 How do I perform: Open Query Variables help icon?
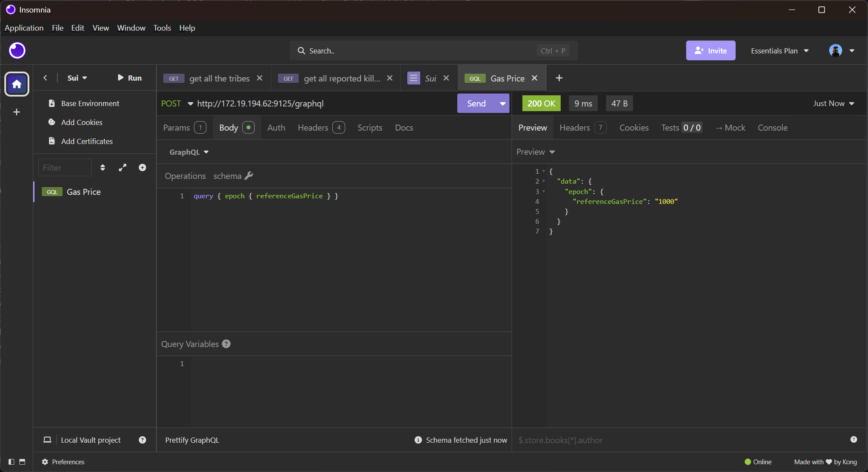[226, 344]
